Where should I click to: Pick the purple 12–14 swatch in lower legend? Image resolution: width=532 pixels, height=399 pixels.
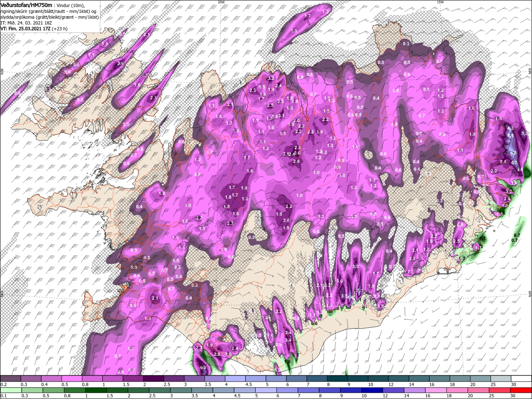[x=394, y=390]
